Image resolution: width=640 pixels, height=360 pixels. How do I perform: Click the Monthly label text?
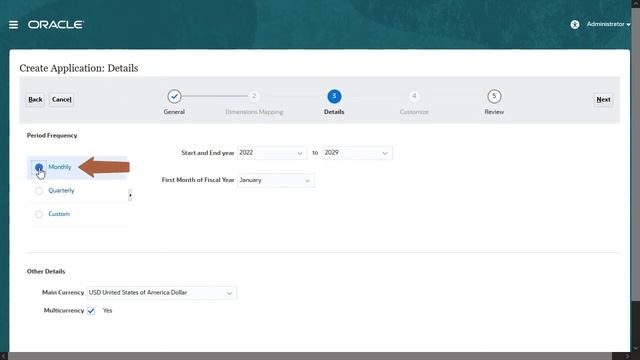[x=60, y=167]
